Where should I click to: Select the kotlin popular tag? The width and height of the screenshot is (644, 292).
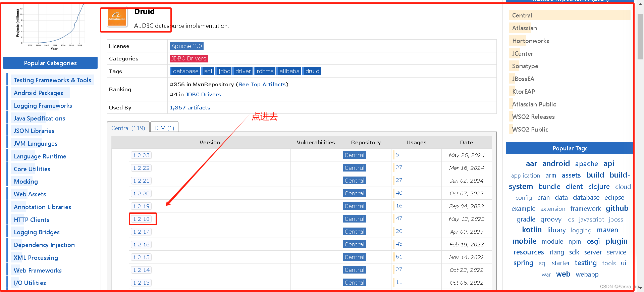coord(532,230)
